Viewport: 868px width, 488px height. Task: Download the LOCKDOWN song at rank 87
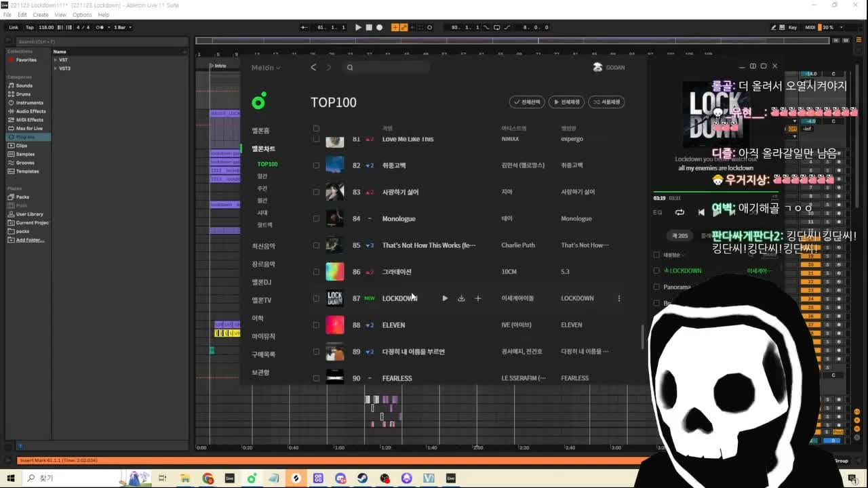click(x=461, y=298)
